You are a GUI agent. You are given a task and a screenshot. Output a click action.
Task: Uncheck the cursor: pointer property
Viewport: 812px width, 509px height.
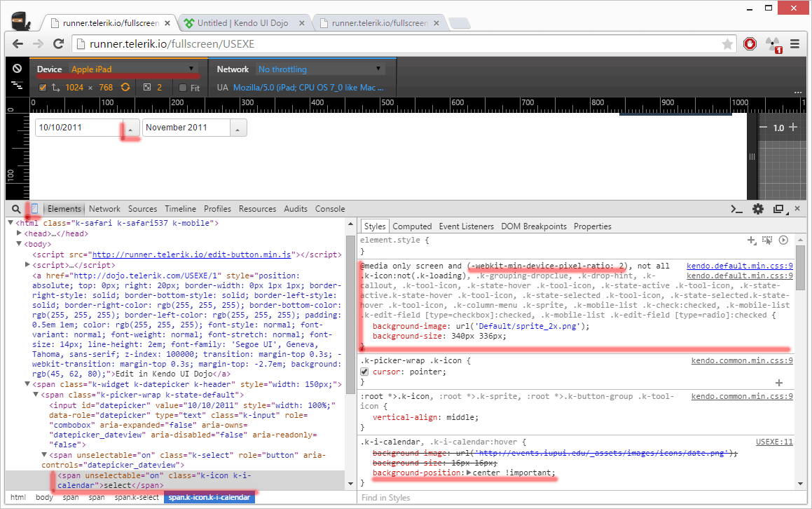click(x=364, y=372)
